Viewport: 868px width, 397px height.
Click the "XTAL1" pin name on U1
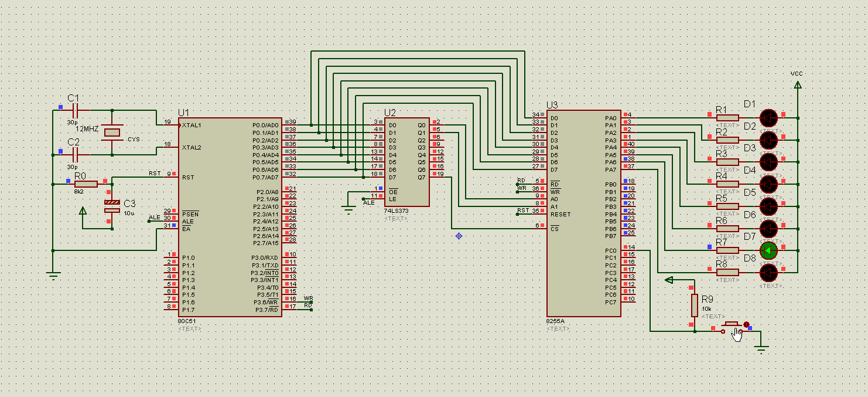pyautogui.click(x=192, y=125)
